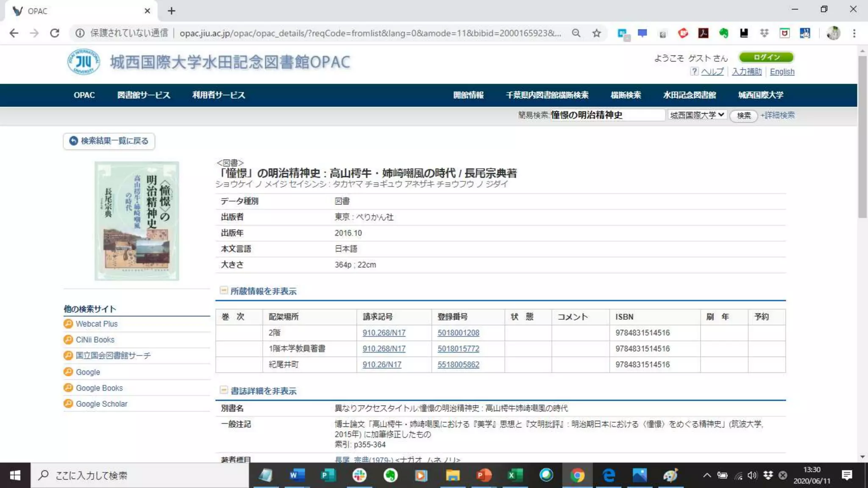
Task: Open the 利用者サービス menu
Action: [x=219, y=95]
